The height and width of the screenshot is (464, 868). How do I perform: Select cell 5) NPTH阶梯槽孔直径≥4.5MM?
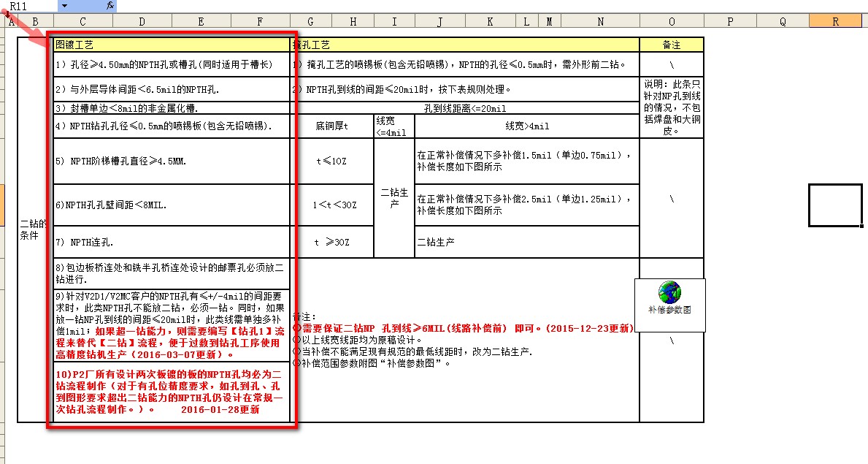[x=172, y=161]
